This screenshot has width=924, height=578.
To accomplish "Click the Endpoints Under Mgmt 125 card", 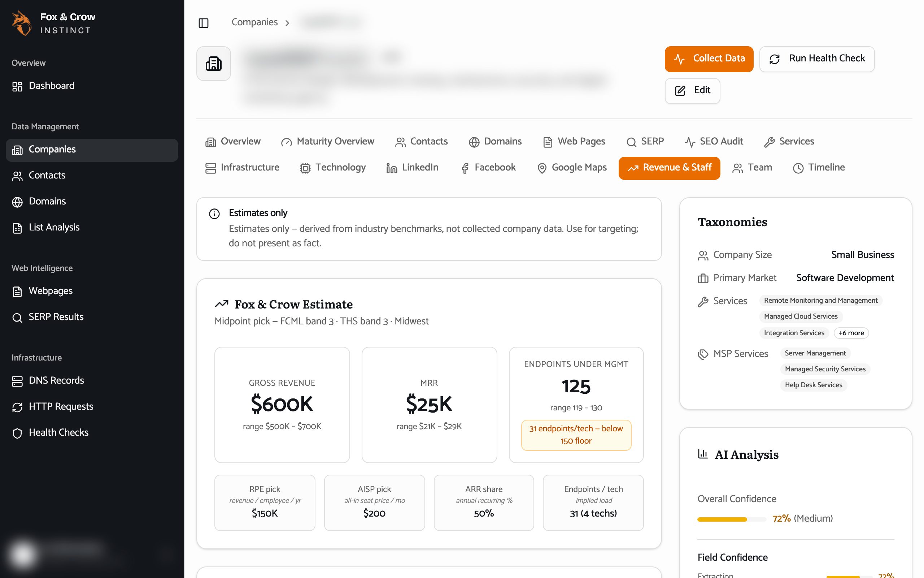I will (576, 405).
